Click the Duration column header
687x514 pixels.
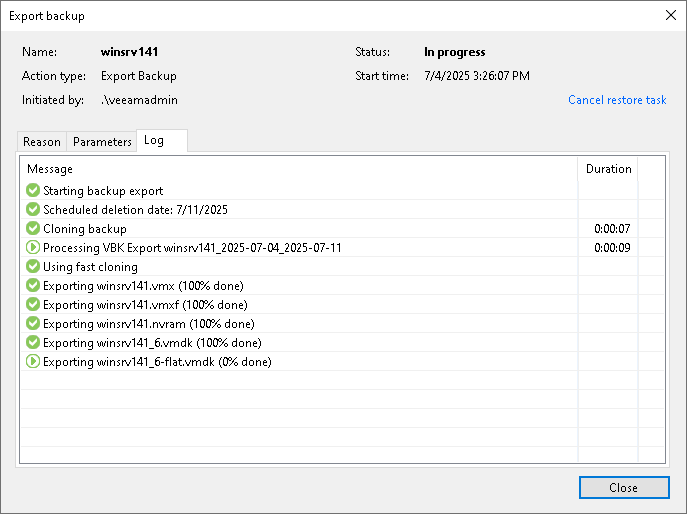pos(608,169)
